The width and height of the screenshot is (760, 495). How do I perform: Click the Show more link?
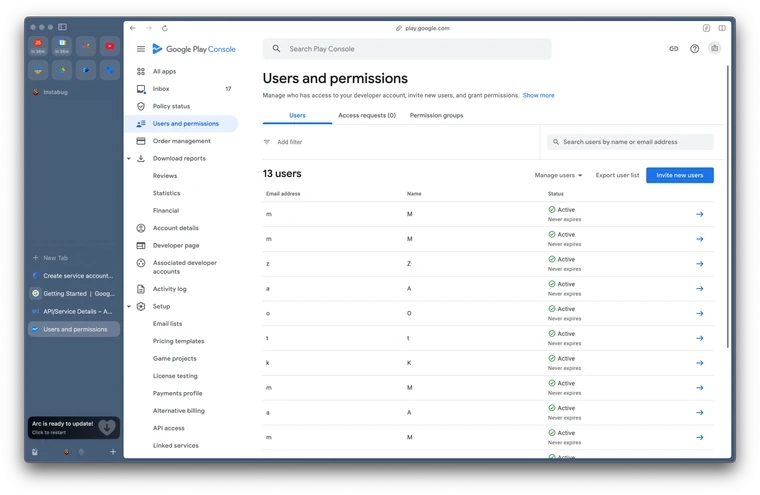(x=538, y=95)
